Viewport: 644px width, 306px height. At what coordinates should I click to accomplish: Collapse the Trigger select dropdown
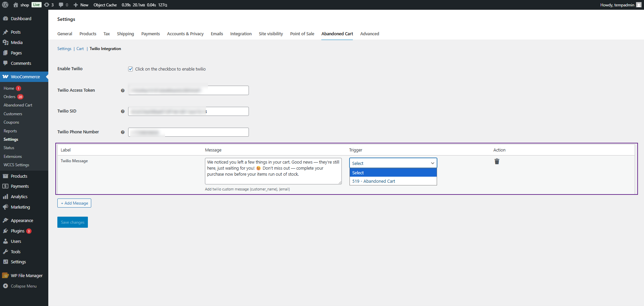(x=393, y=163)
